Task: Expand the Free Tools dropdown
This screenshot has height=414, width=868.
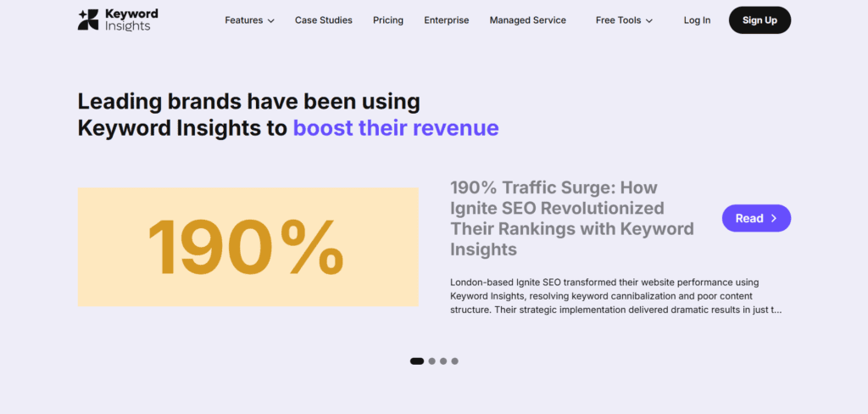Action: click(624, 20)
